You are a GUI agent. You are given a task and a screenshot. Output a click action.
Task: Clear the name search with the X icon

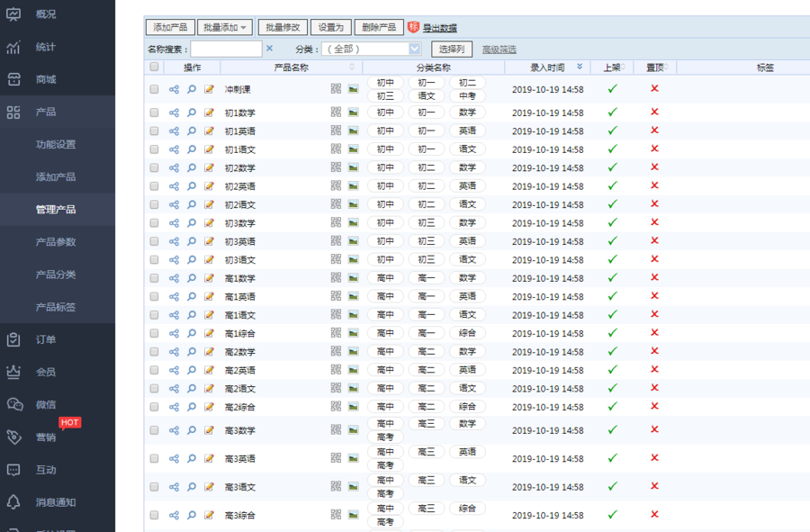(269, 49)
